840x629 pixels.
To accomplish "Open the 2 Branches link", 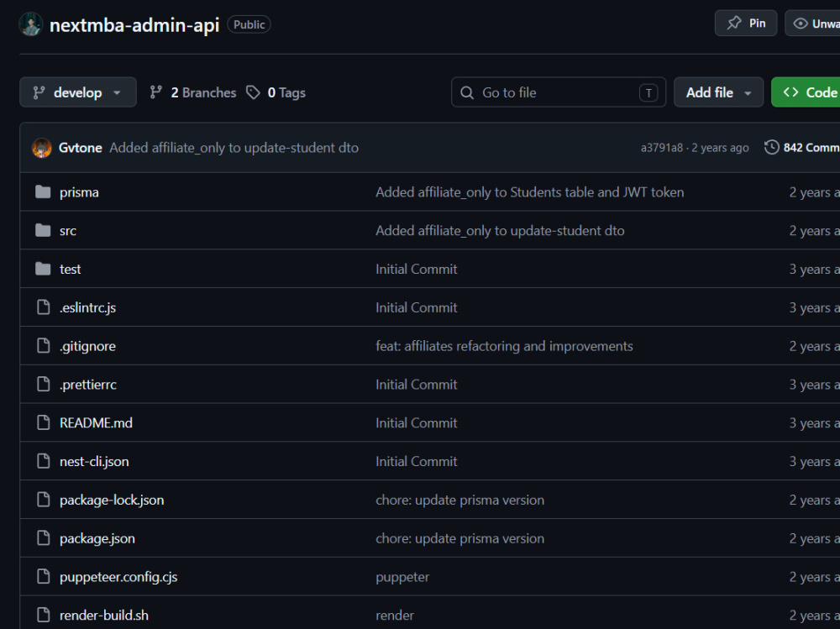I will pos(193,92).
